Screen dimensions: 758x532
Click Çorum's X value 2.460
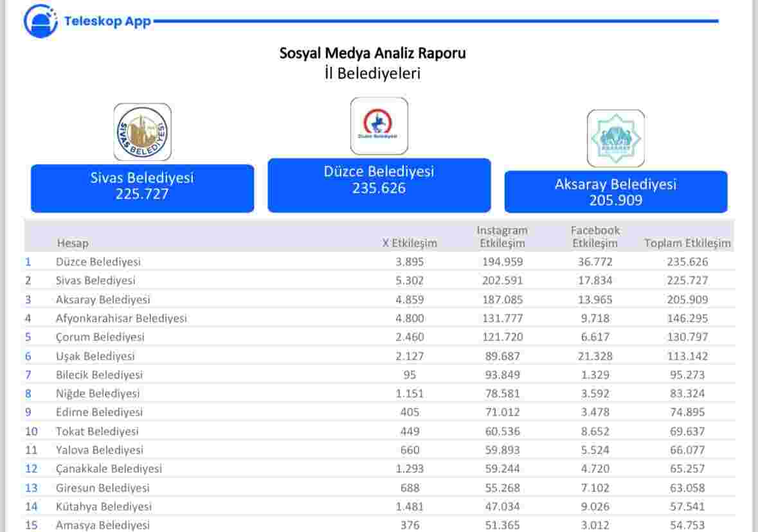pyautogui.click(x=410, y=337)
